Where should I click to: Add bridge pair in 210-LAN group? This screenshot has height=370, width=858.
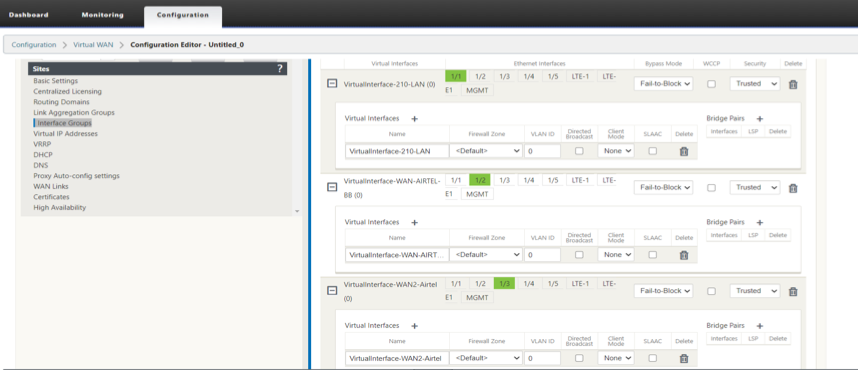coord(760,119)
